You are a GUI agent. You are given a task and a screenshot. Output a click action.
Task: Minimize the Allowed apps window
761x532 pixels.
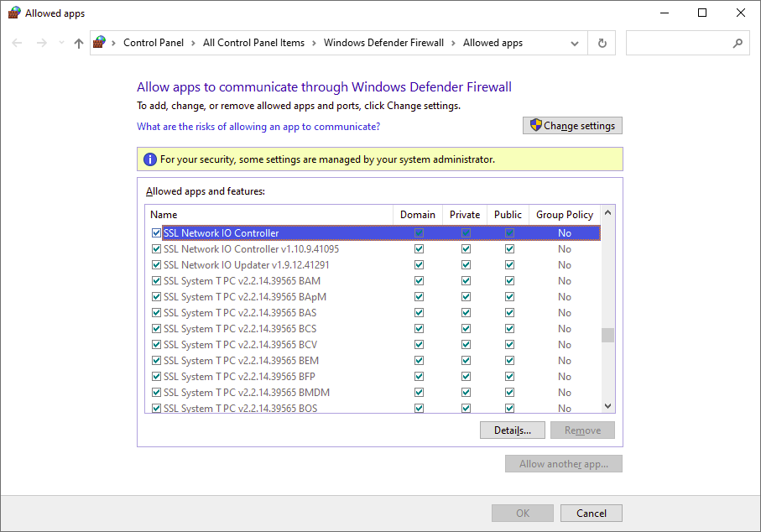click(x=665, y=13)
